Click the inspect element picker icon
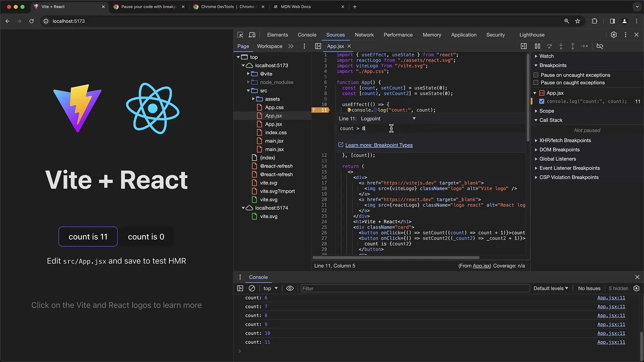 240,35
